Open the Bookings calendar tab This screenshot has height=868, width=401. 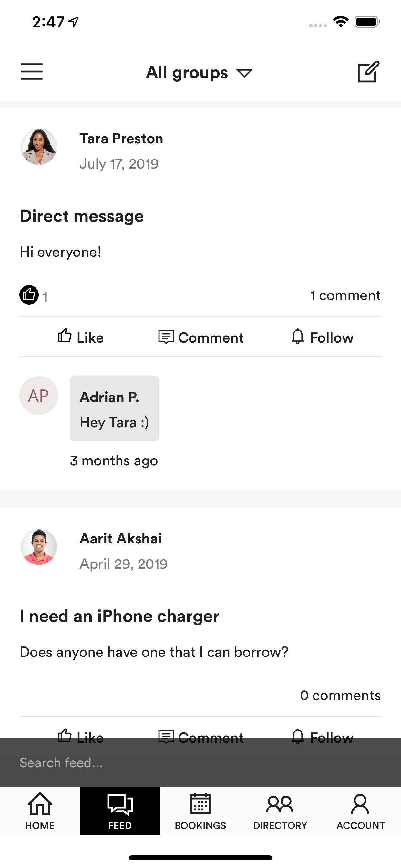(x=200, y=811)
